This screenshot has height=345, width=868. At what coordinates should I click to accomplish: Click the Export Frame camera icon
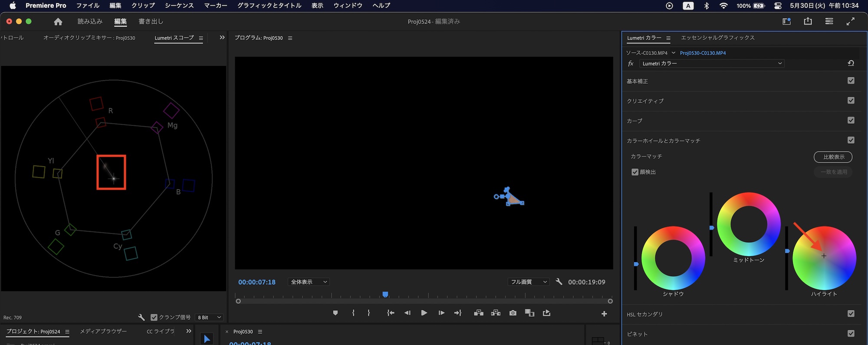tap(513, 313)
